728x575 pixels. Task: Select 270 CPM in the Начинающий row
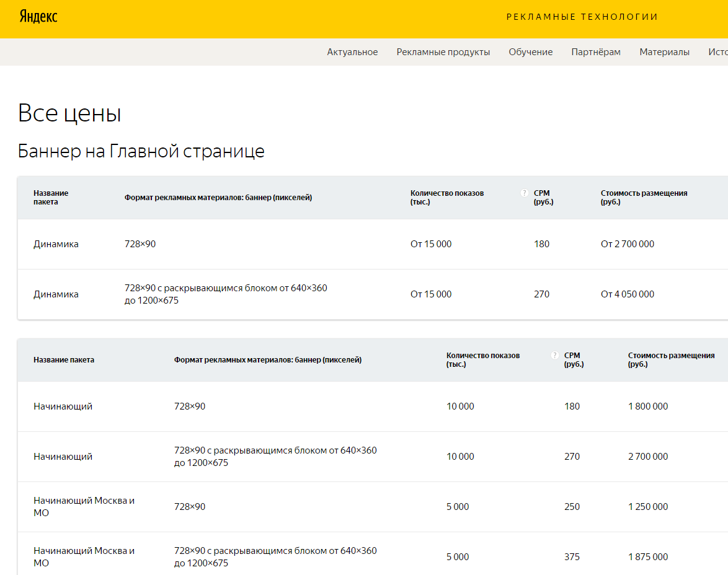tap(572, 457)
